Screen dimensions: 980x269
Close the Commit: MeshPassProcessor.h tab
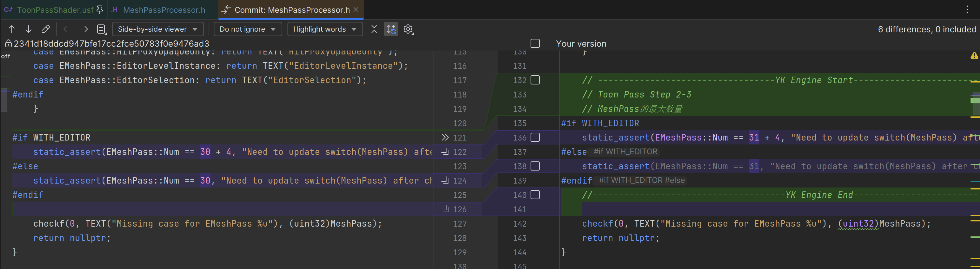tap(356, 10)
